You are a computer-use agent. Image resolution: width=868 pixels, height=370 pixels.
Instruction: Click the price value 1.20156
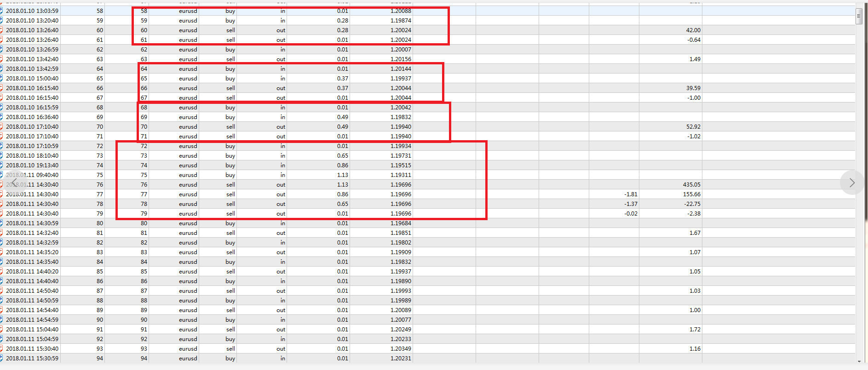401,59
